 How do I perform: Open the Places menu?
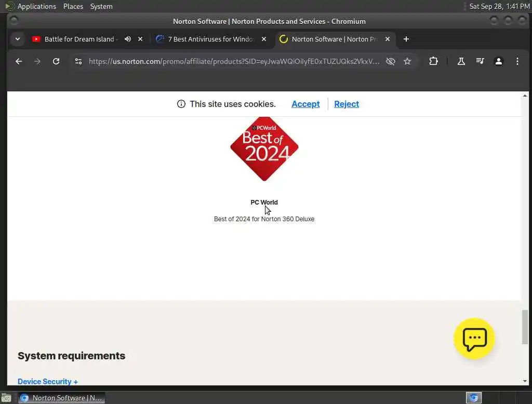pos(73,6)
